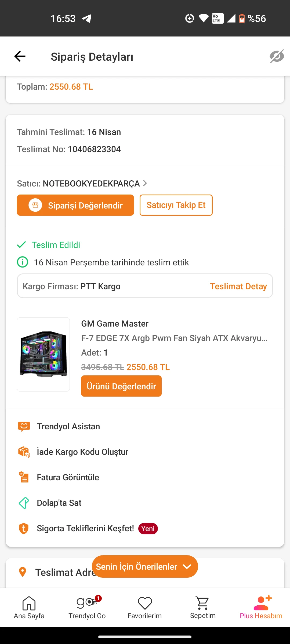
Task: Follow seller with Satıcıyı Takip Et
Action: [x=176, y=205]
